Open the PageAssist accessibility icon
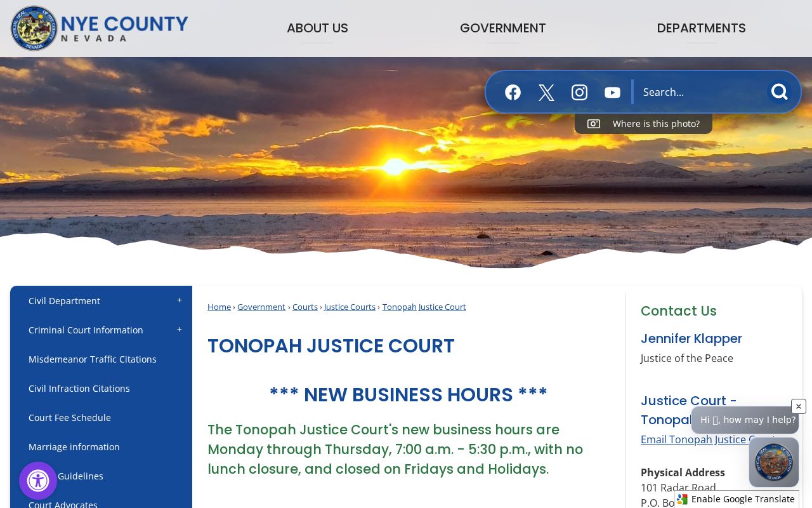This screenshot has width=812, height=508. [x=38, y=481]
